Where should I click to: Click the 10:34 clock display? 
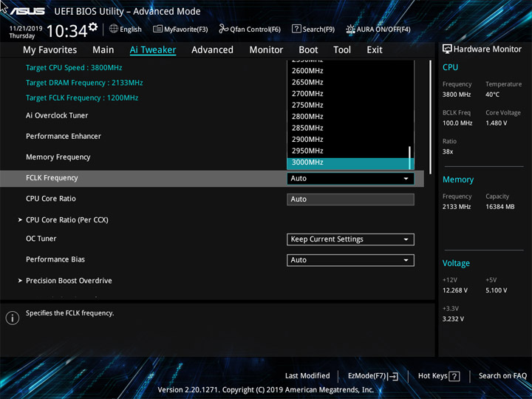tap(66, 31)
